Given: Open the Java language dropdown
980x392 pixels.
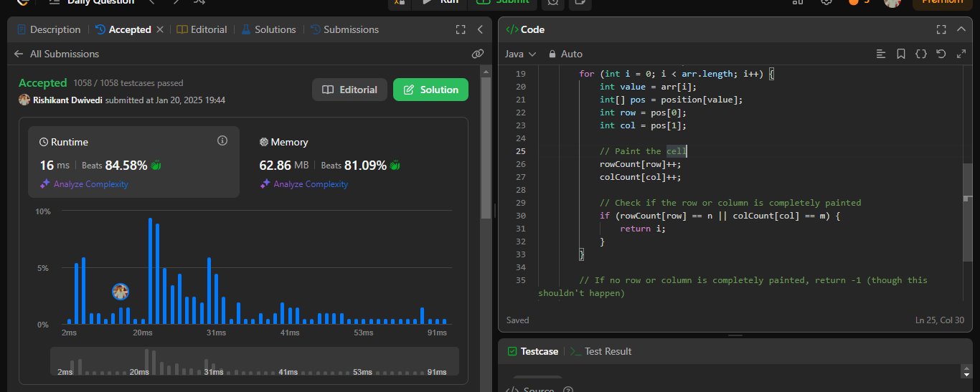Looking at the screenshot, I should (520, 54).
